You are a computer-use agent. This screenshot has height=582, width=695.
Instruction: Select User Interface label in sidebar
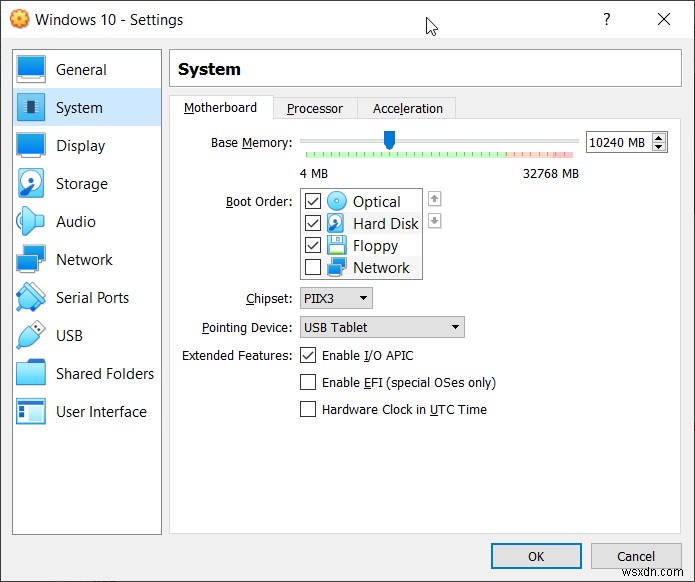[x=102, y=412]
